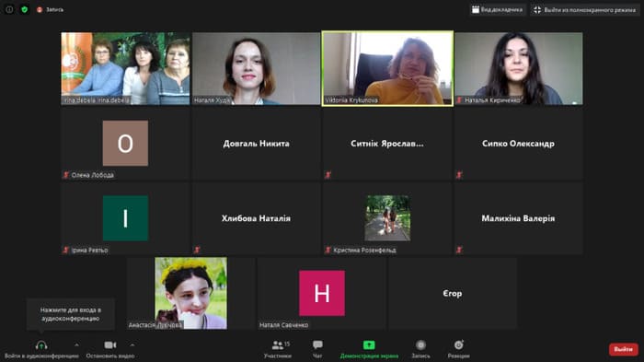
Task: Select the Довгаль Никита participant tile
Action: point(257,144)
